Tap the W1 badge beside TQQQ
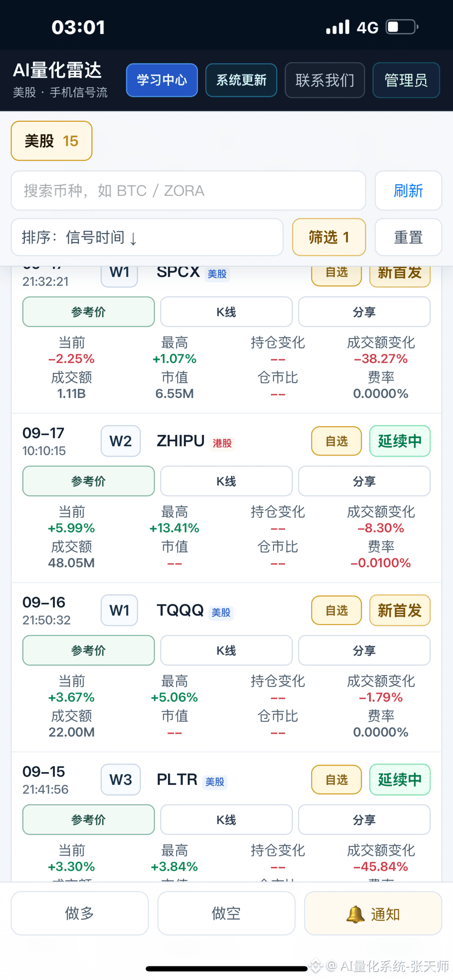453x980 pixels. [x=119, y=610]
